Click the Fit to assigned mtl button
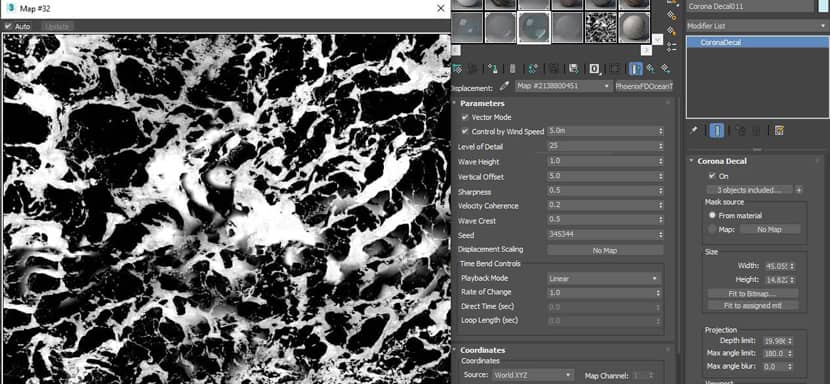Image resolution: width=830 pixels, height=384 pixels. [753, 306]
